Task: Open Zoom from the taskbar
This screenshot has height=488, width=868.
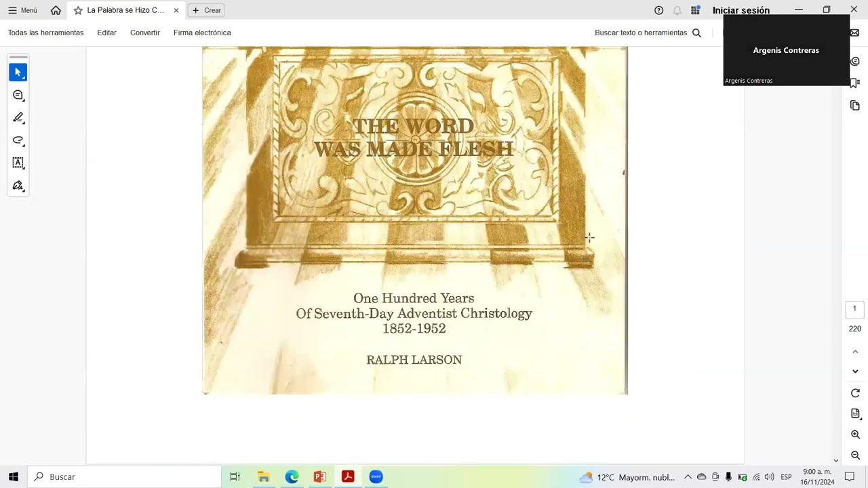Action: pos(376,476)
